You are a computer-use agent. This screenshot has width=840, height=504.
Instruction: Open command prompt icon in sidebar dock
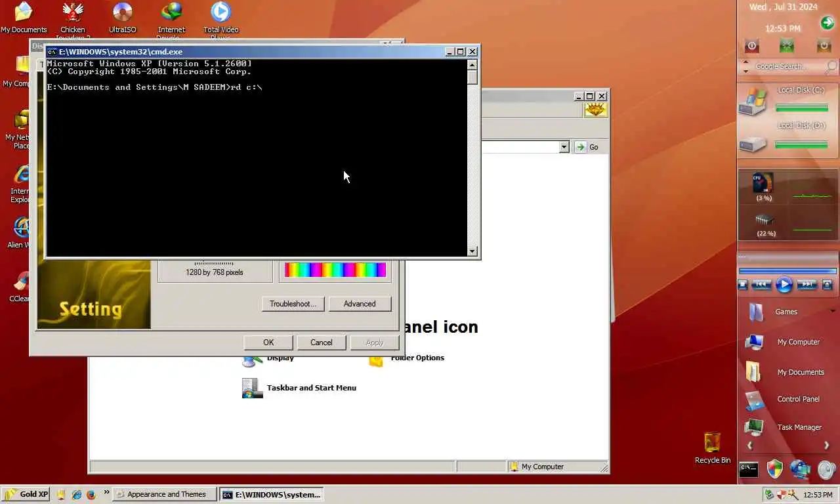(x=749, y=469)
